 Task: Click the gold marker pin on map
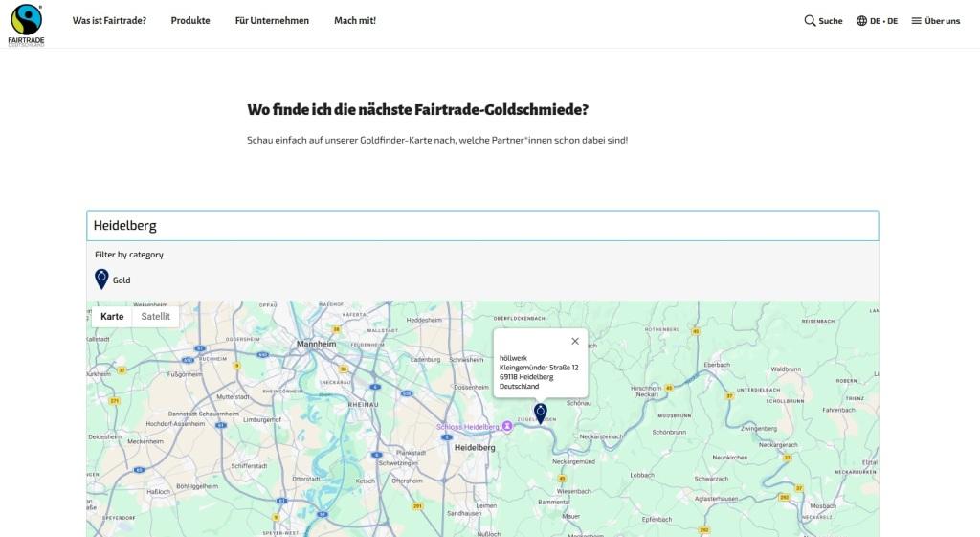coord(541,413)
